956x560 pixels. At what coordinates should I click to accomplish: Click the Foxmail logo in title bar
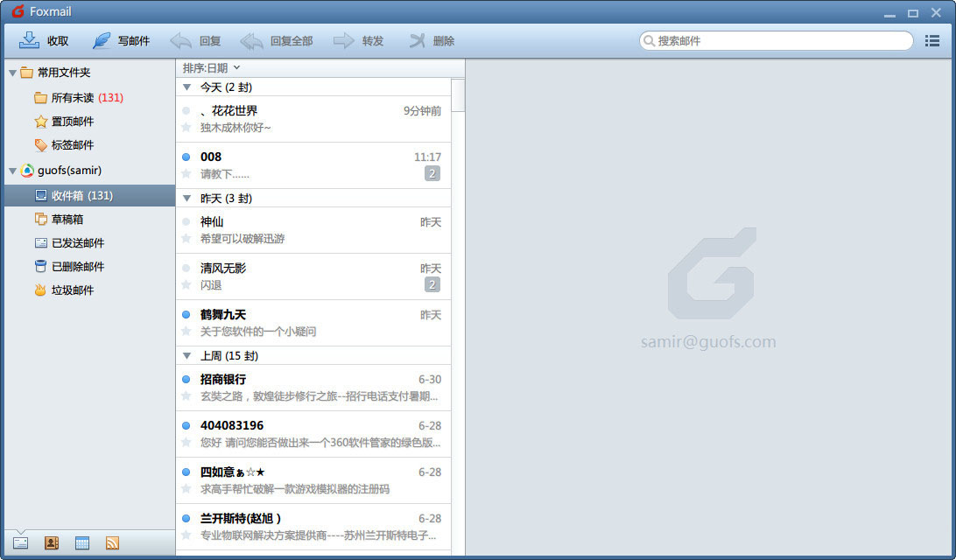coord(18,11)
